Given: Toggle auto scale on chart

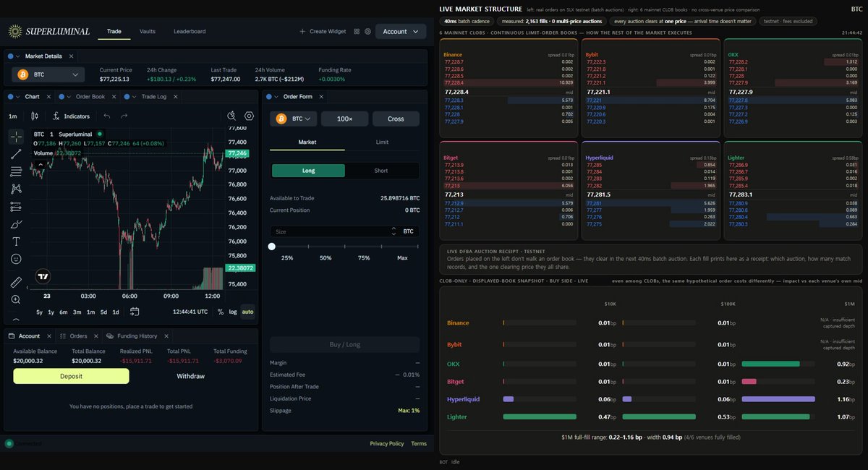Looking at the screenshot, I should 248,312.
